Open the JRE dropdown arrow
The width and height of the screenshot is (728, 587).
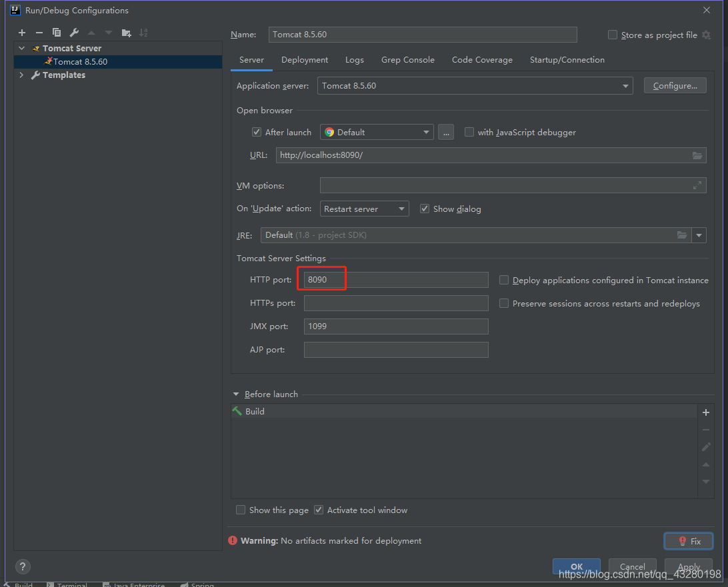pos(699,235)
